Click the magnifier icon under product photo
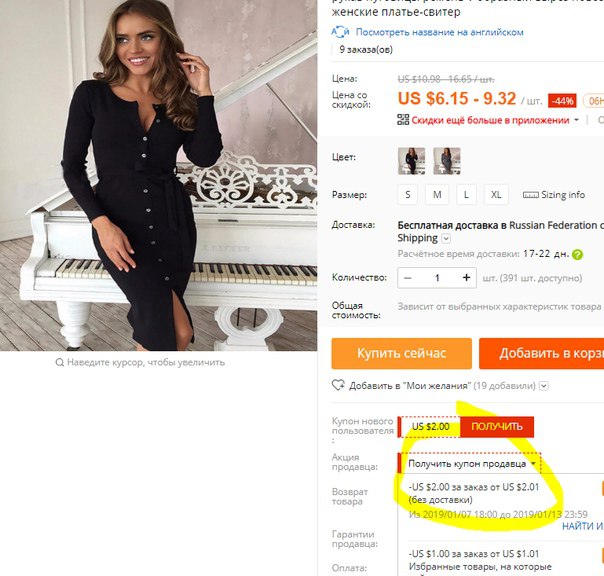This screenshot has height=576, width=604. coord(60,362)
